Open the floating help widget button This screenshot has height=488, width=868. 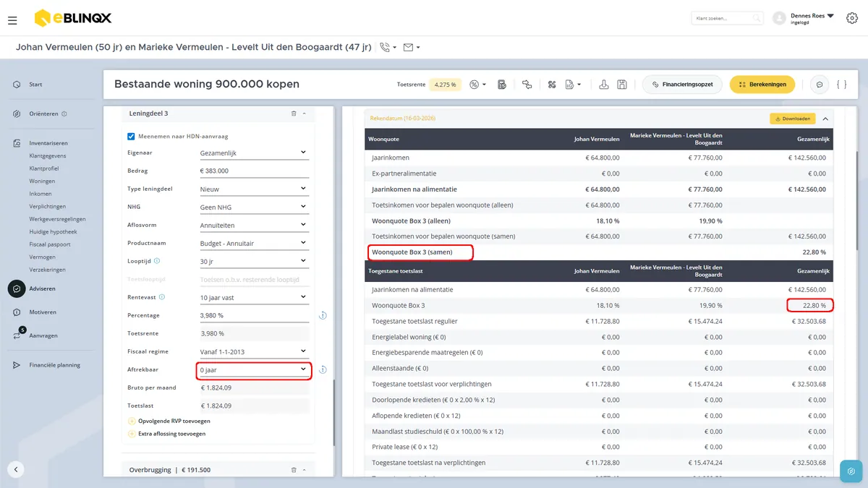click(851, 471)
